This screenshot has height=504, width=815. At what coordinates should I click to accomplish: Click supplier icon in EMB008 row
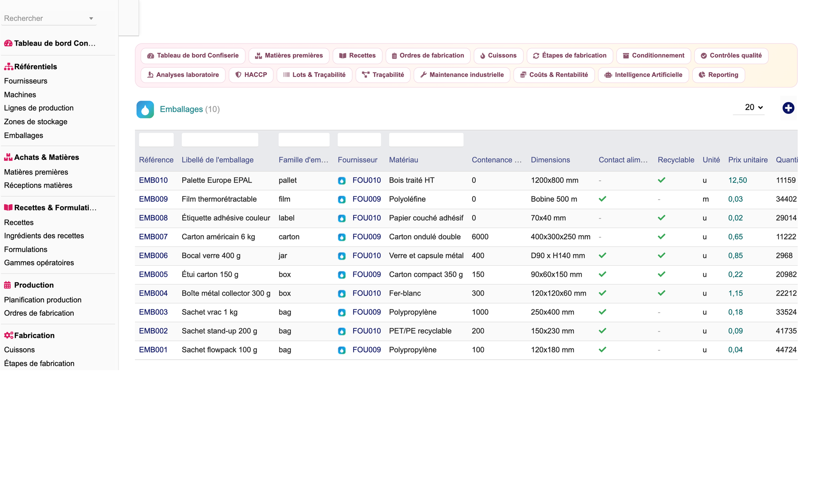tap(342, 219)
